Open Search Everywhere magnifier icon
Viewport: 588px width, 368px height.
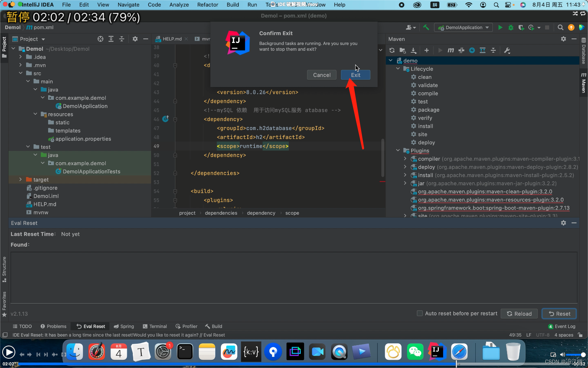560,27
